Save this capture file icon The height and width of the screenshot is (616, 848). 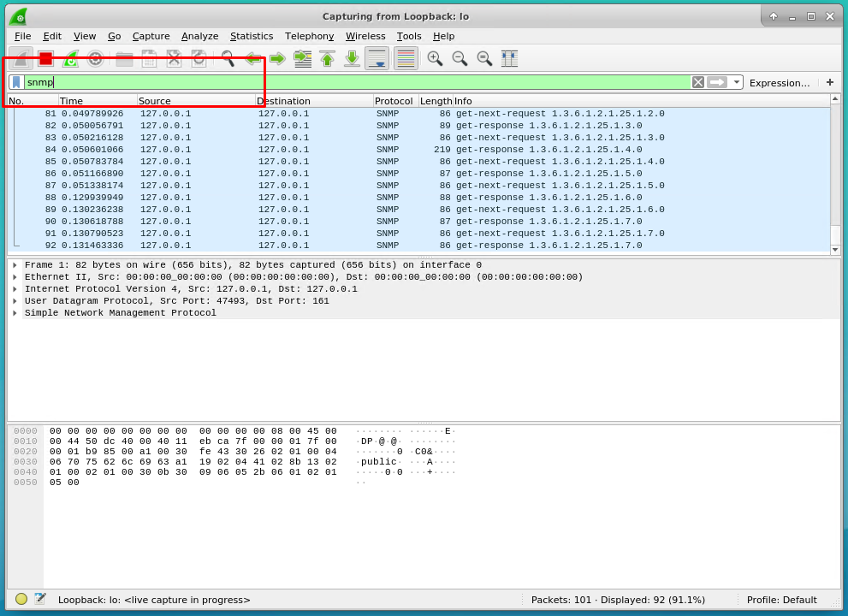pyautogui.click(x=149, y=58)
